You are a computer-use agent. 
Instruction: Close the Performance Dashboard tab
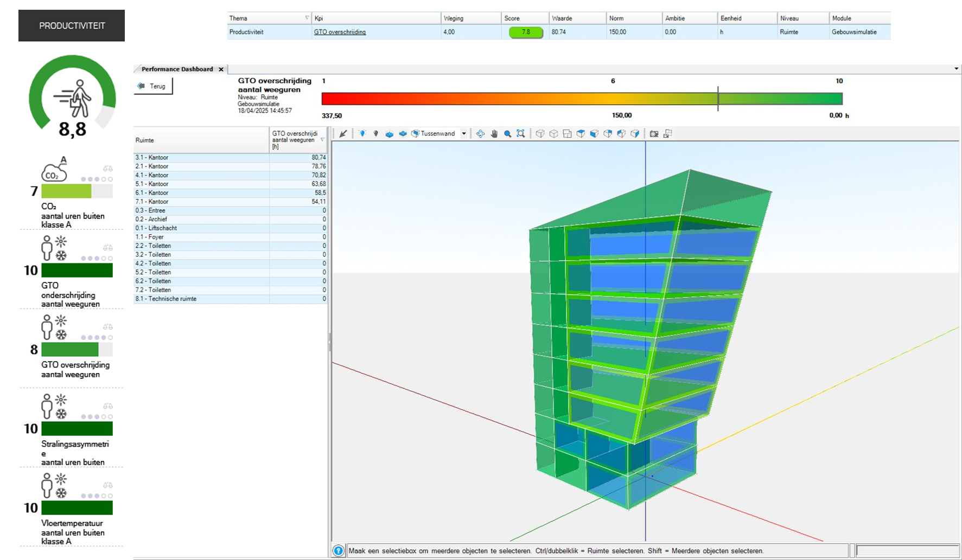click(x=221, y=69)
